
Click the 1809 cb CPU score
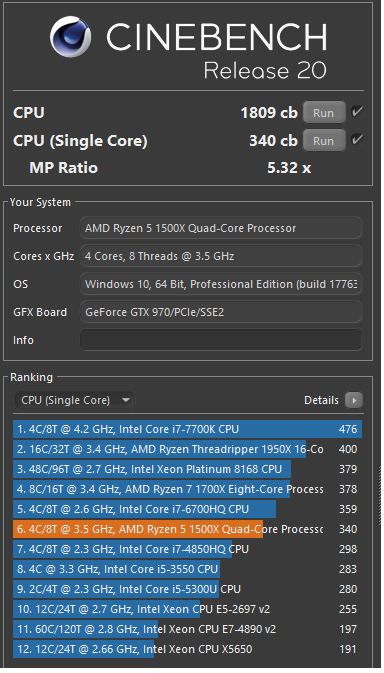coord(269,113)
